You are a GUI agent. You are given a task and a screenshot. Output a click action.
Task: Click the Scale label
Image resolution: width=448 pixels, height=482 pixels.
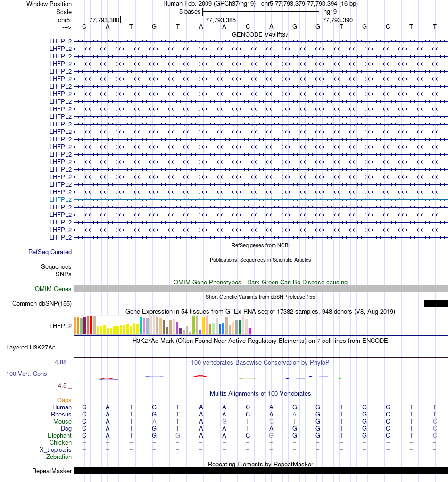point(64,12)
